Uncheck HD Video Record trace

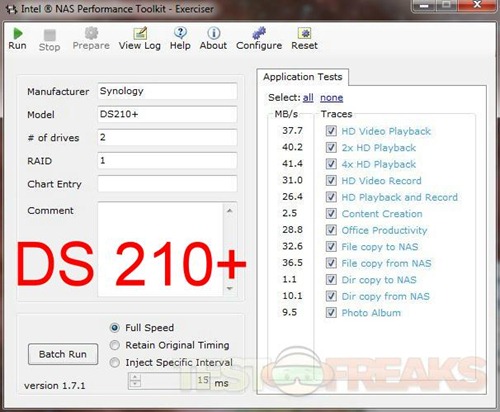click(x=331, y=180)
